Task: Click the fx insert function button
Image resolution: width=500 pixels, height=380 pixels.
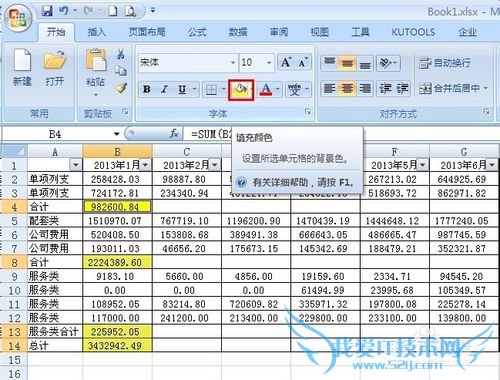Action: tap(174, 134)
